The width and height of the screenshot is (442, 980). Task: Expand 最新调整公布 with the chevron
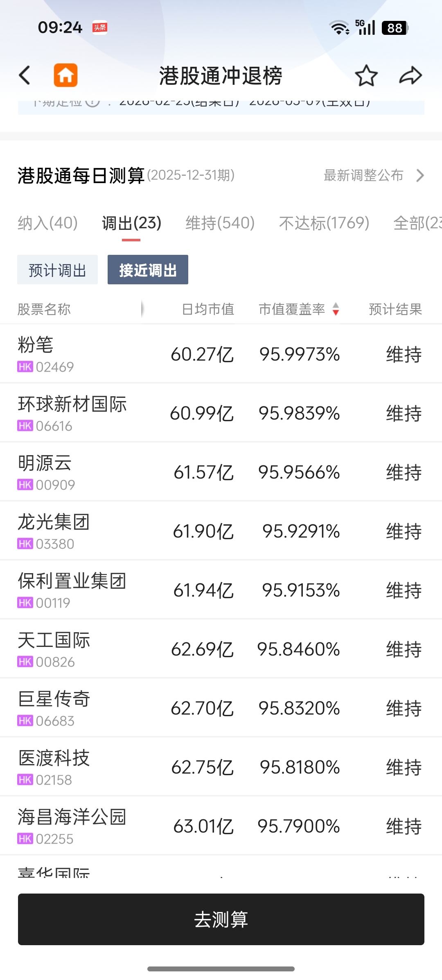[x=420, y=176]
